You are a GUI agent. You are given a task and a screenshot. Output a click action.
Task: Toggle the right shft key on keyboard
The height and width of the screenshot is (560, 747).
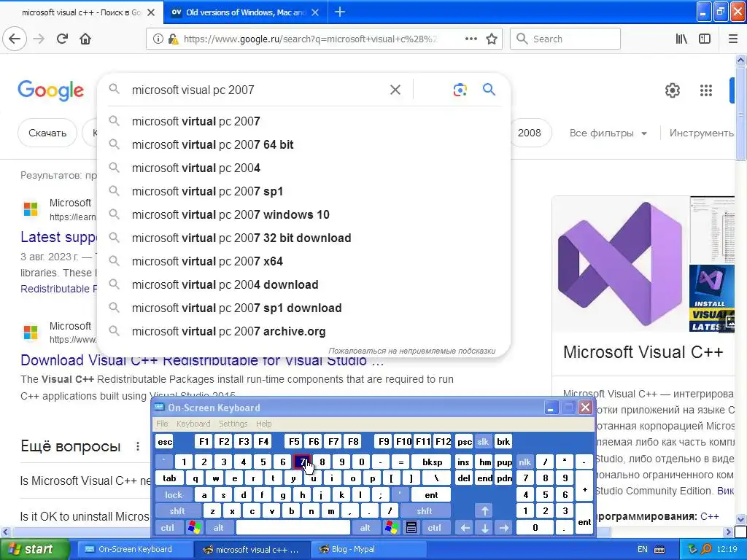click(424, 511)
